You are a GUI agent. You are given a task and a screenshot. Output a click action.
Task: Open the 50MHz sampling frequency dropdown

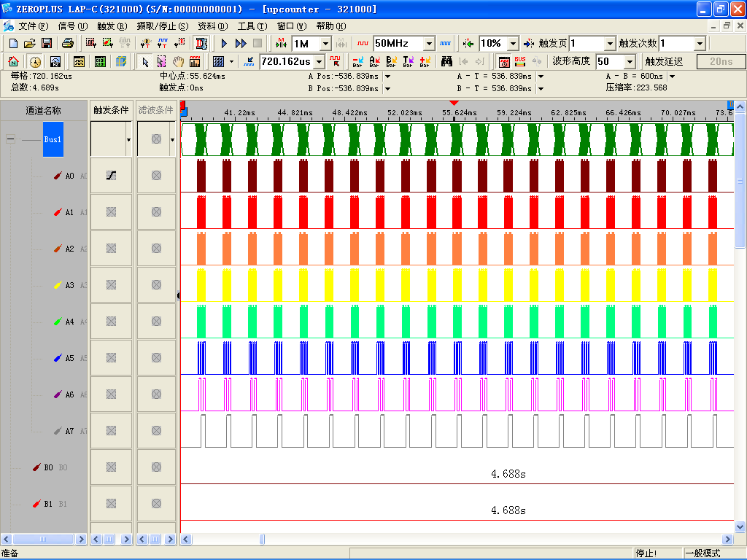pyautogui.click(x=429, y=44)
